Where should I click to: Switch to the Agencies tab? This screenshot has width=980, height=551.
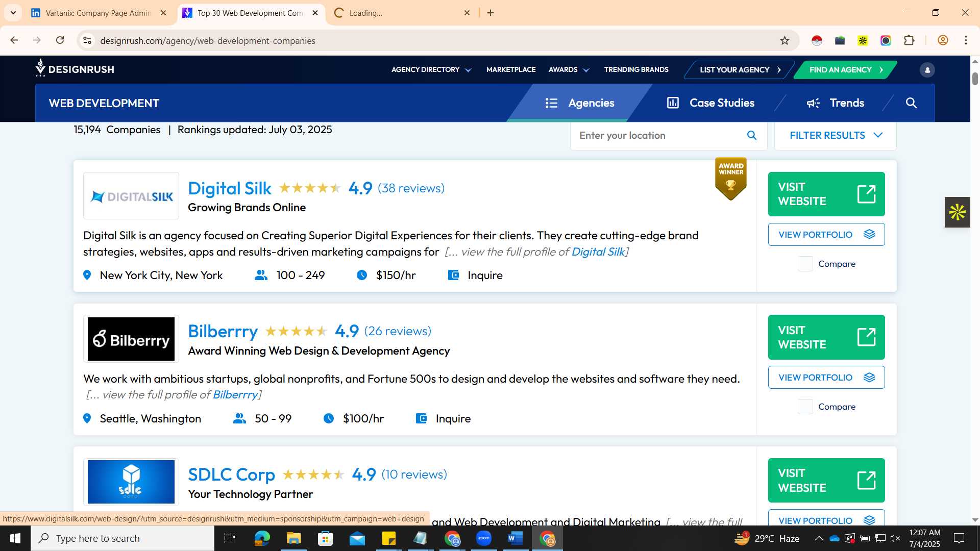[579, 103]
